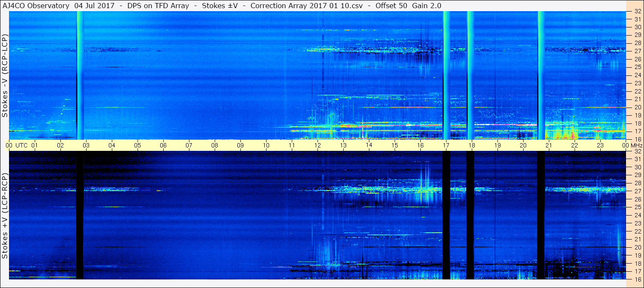Select "Correction Array 2017 01 10.csv" filename text

click(306, 6)
